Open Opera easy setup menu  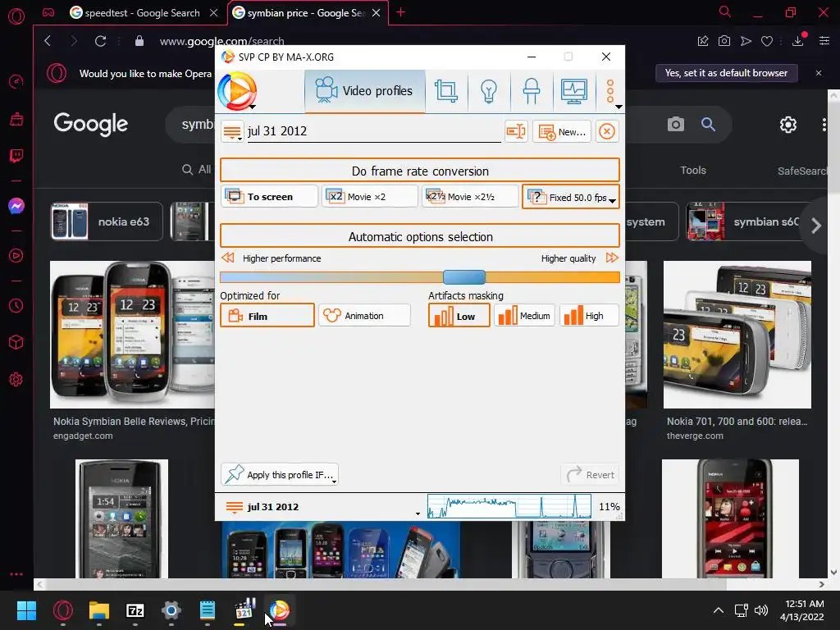(x=824, y=41)
